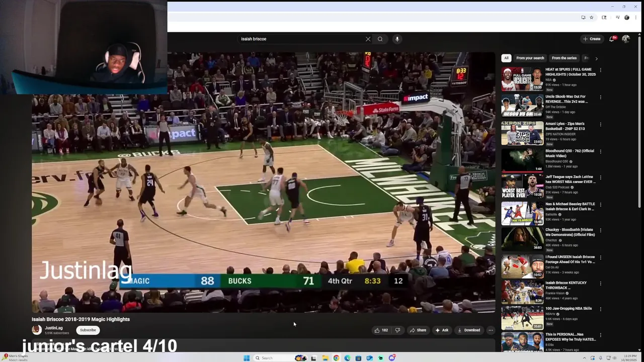Open options for Uncle Skoob video
The image size is (644, 362).
point(600,97)
